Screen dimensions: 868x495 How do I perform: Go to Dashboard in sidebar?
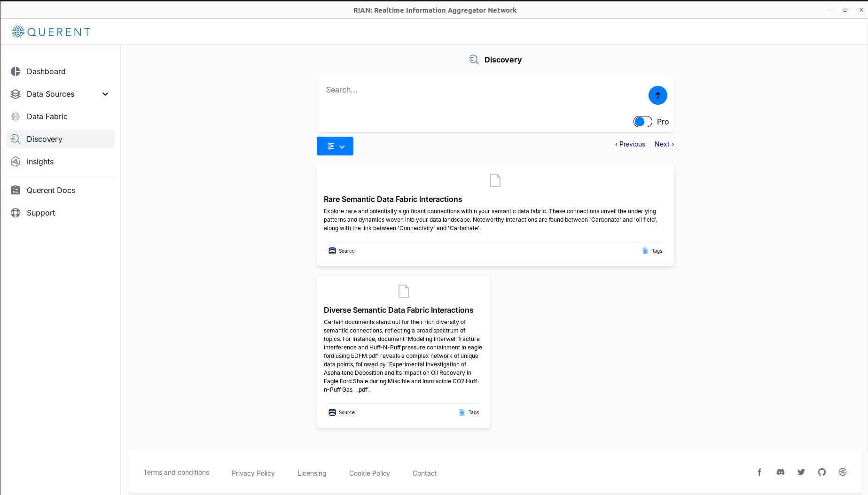pos(61,71)
